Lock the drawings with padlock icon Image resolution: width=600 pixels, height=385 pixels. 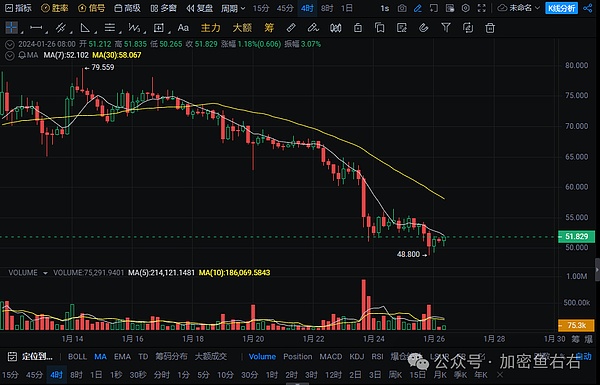tap(358, 28)
